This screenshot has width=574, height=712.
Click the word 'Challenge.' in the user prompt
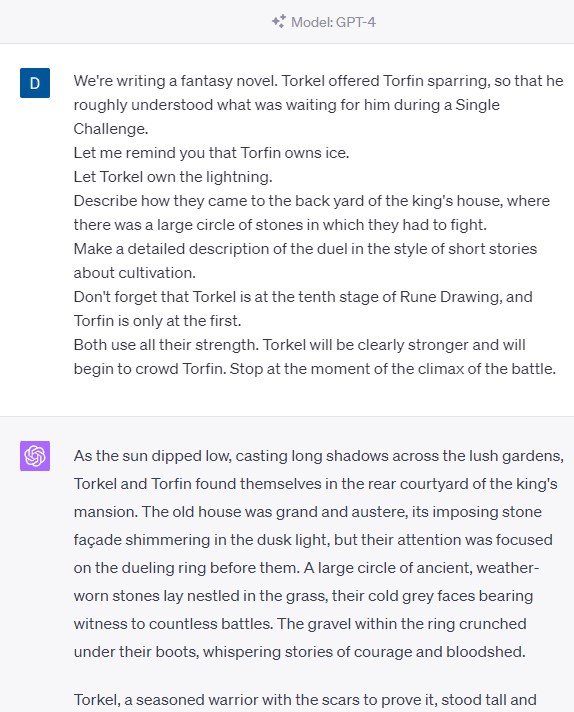click(x=111, y=129)
